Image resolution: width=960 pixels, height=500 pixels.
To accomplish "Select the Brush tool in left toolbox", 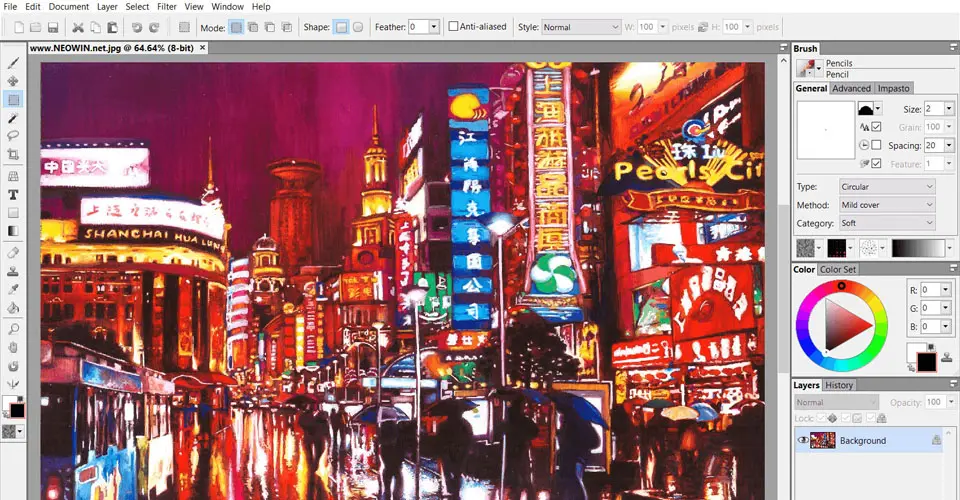I will tap(13, 62).
